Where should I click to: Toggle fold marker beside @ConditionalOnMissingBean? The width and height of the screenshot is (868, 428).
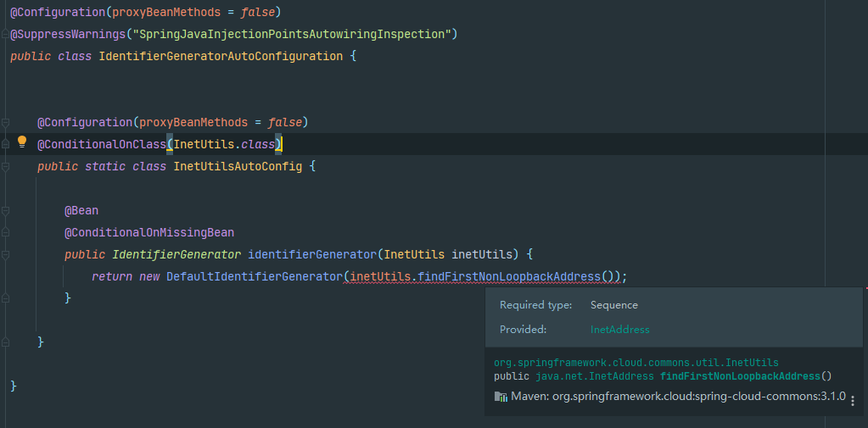(5, 233)
